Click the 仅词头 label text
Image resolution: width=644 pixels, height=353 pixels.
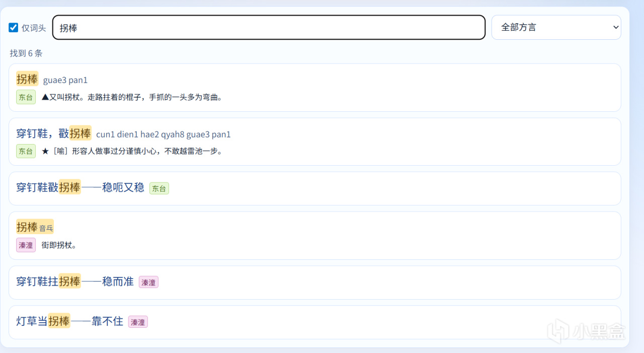pos(34,28)
